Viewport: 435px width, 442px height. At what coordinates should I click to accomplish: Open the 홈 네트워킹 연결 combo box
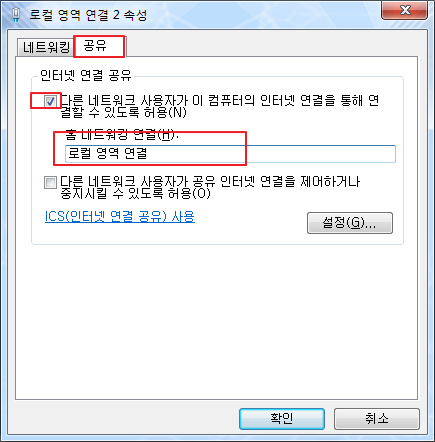pos(230,154)
